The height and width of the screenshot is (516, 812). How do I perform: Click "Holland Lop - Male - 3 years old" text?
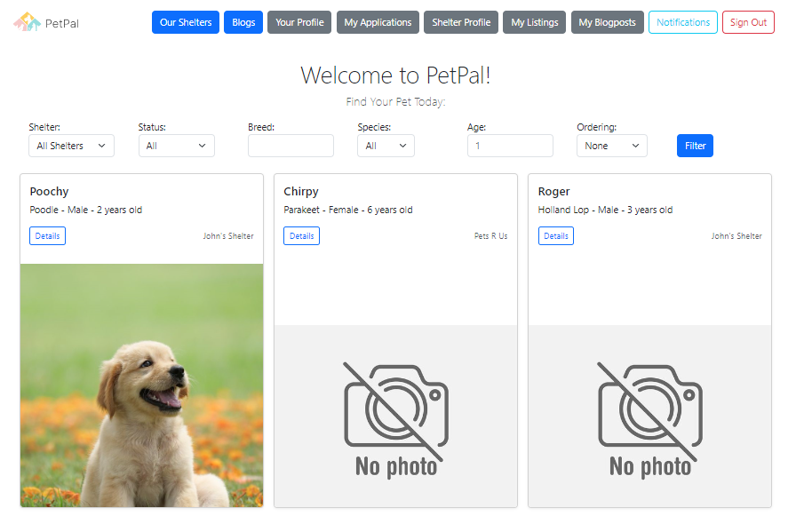pos(605,210)
